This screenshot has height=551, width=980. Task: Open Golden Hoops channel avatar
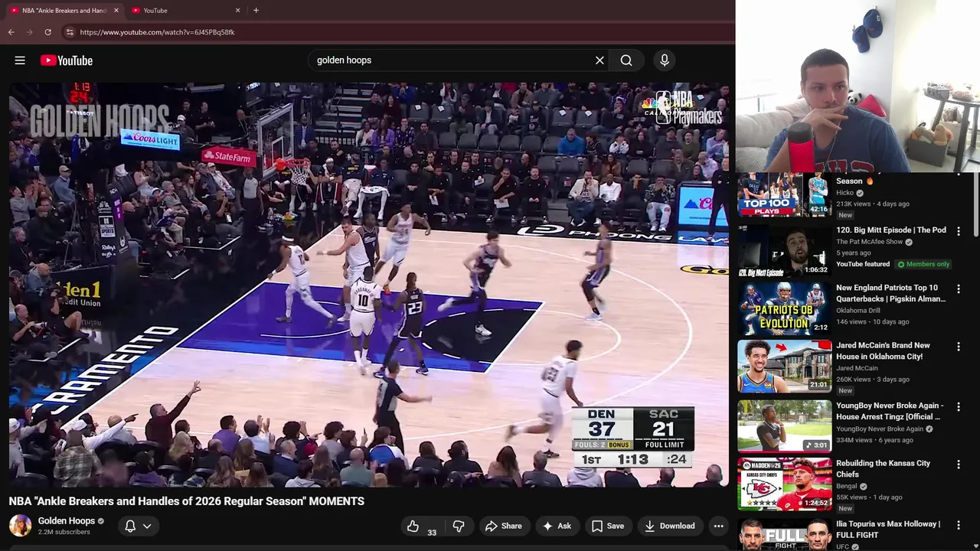pyautogui.click(x=20, y=526)
